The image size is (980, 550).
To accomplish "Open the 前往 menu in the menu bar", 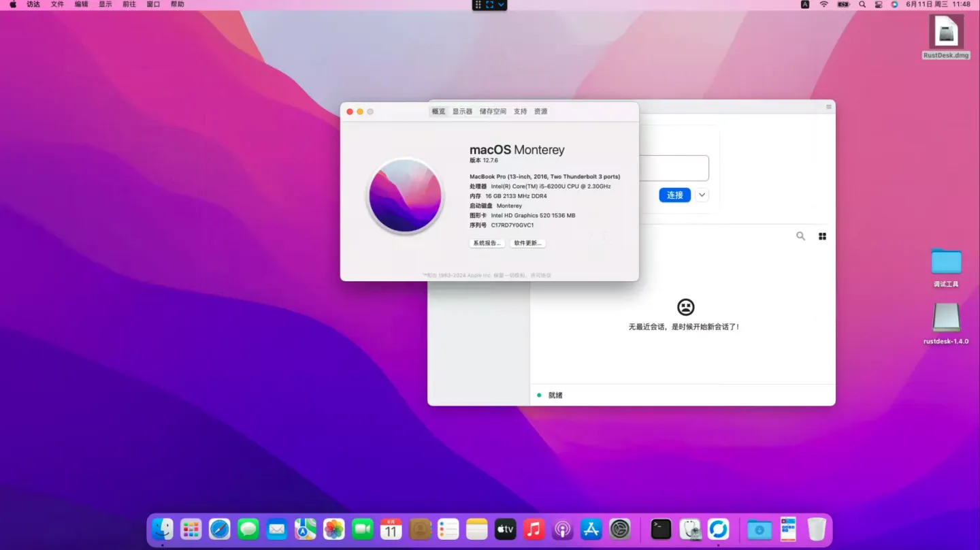I will (129, 4).
